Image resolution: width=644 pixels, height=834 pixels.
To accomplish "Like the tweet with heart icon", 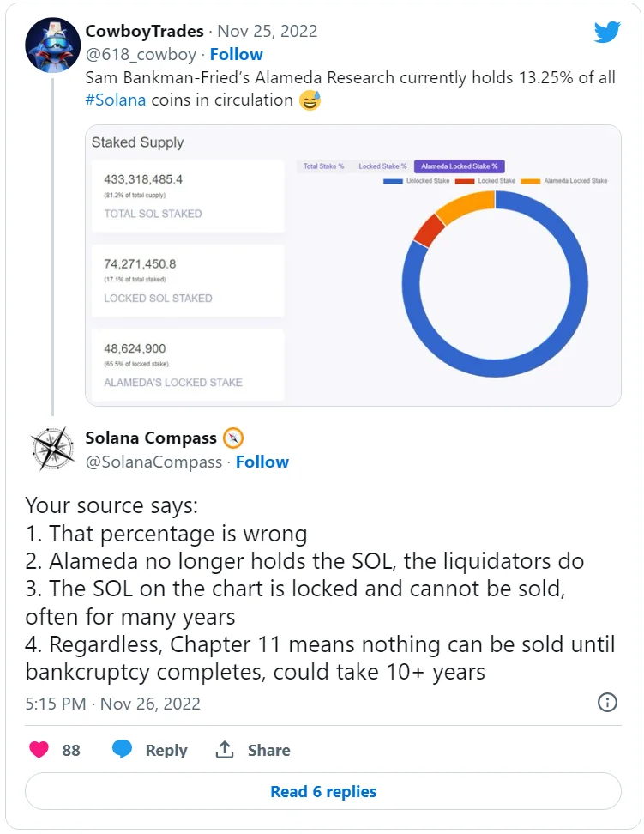I will pos(39,750).
